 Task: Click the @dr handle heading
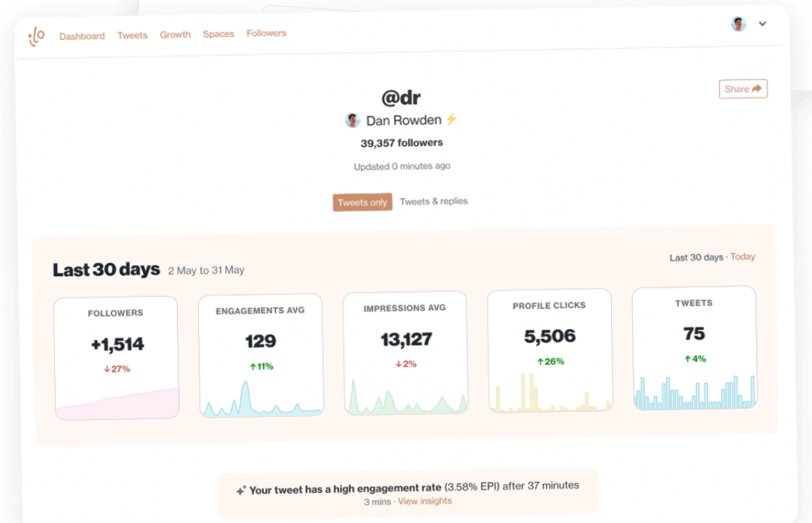(x=401, y=98)
